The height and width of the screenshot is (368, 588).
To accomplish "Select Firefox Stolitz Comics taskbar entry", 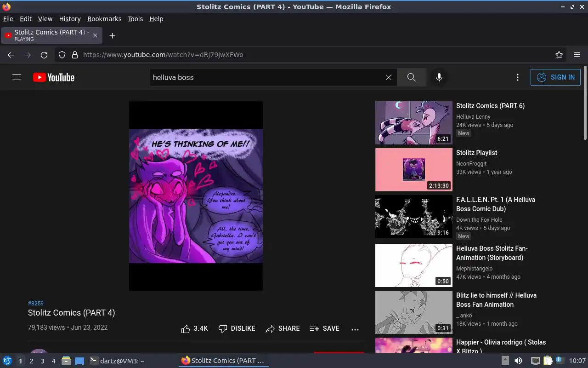I will (x=223, y=361).
